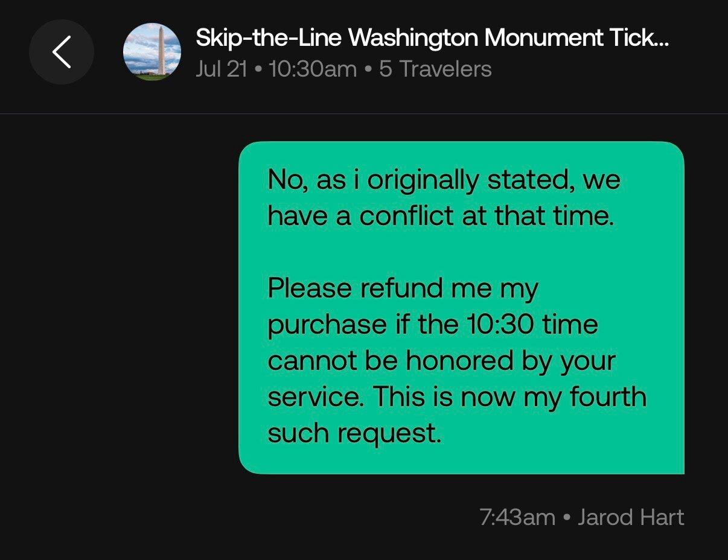Select the Jul 21 booking date text
This screenshot has height=560, width=728.
[x=222, y=69]
